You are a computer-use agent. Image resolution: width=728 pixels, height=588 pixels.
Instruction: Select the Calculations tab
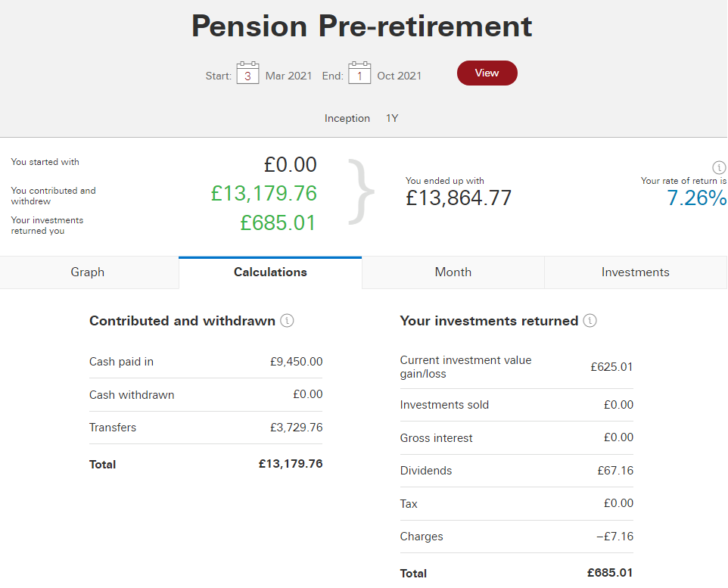pos(270,272)
